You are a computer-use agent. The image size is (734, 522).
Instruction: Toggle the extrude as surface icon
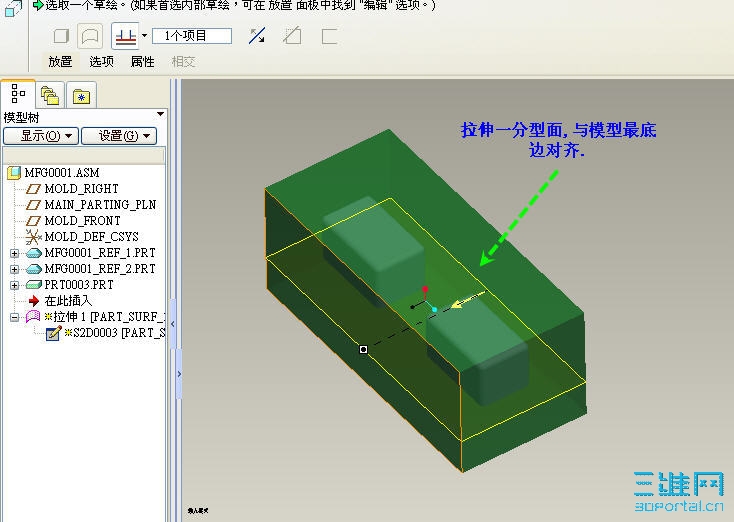(x=90, y=36)
